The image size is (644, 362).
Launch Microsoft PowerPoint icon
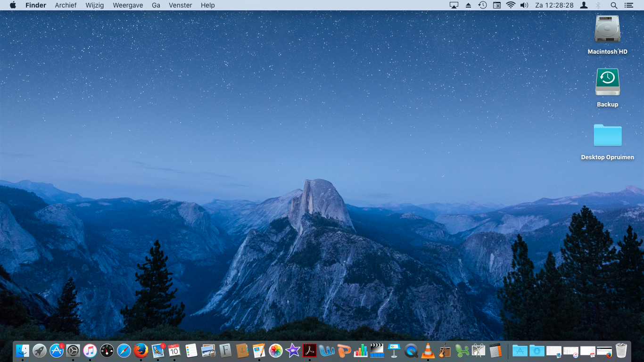[x=344, y=350]
